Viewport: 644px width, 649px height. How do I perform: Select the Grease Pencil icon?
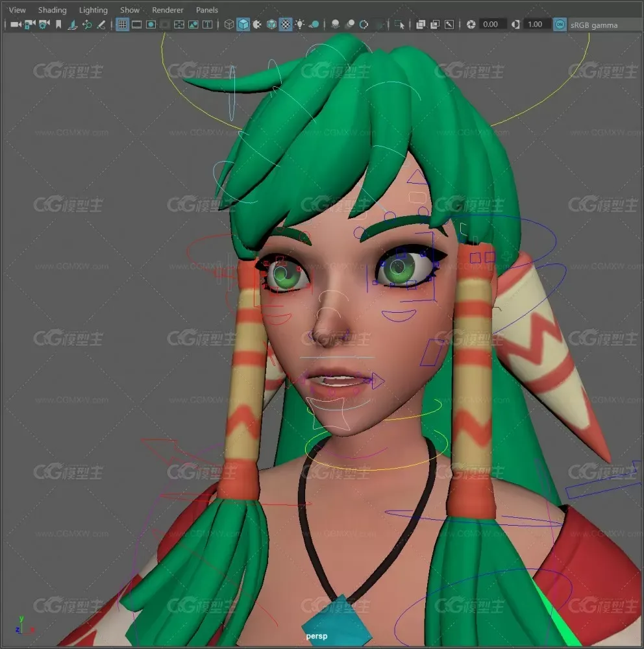point(101,25)
